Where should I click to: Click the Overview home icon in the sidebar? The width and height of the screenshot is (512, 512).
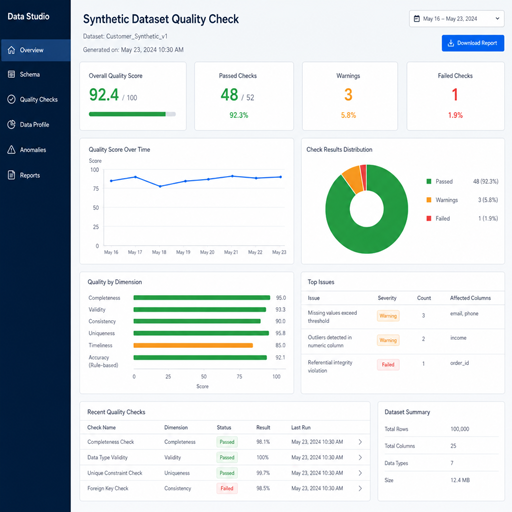[11, 50]
